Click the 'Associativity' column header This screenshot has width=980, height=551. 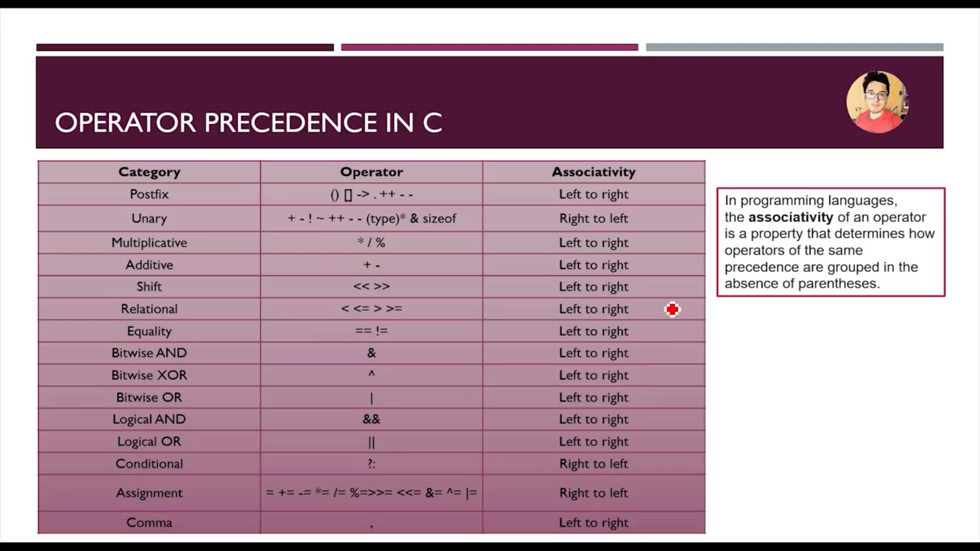click(x=593, y=172)
